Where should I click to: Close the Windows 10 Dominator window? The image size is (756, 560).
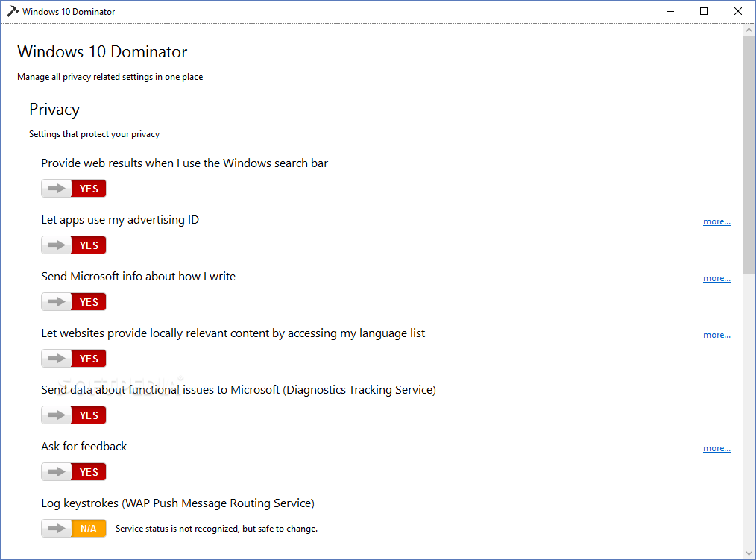coord(738,11)
